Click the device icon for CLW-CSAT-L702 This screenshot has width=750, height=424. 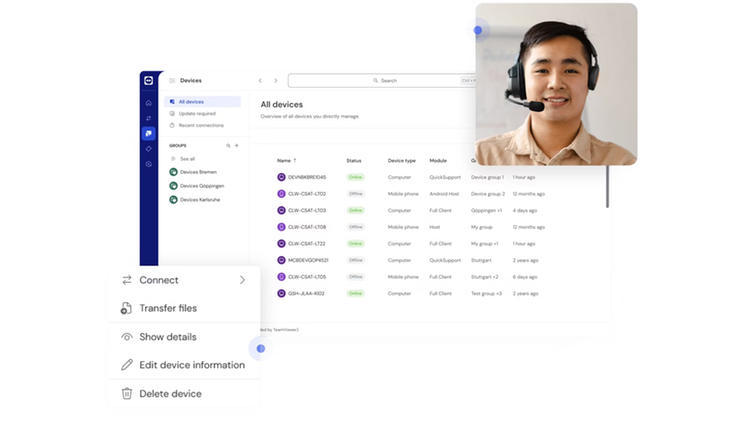(281, 194)
